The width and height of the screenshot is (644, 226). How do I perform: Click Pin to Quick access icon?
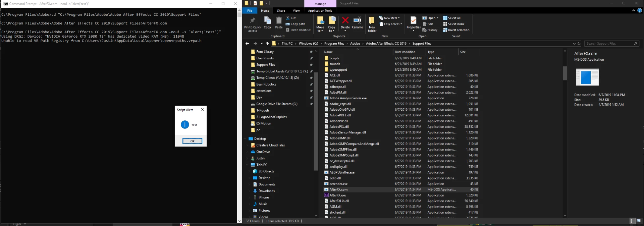(252, 21)
